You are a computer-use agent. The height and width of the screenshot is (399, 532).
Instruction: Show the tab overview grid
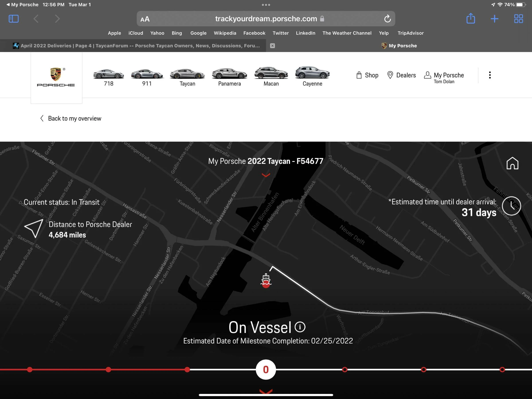(x=518, y=19)
